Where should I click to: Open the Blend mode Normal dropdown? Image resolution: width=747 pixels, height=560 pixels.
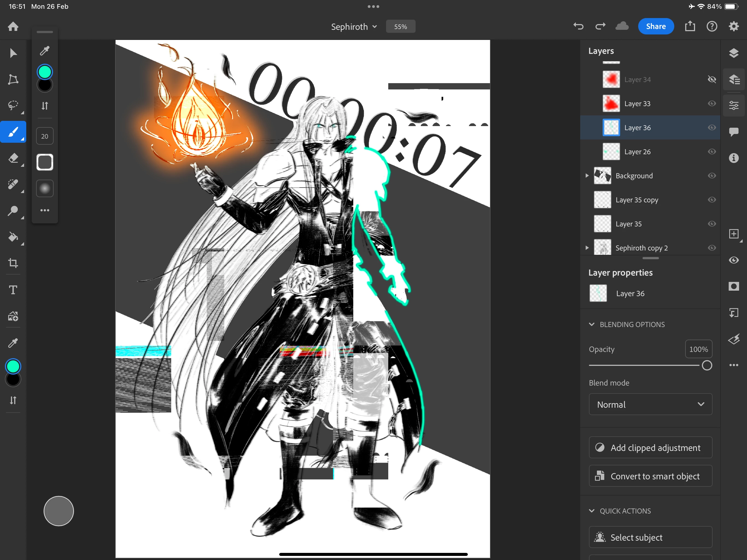point(650,404)
